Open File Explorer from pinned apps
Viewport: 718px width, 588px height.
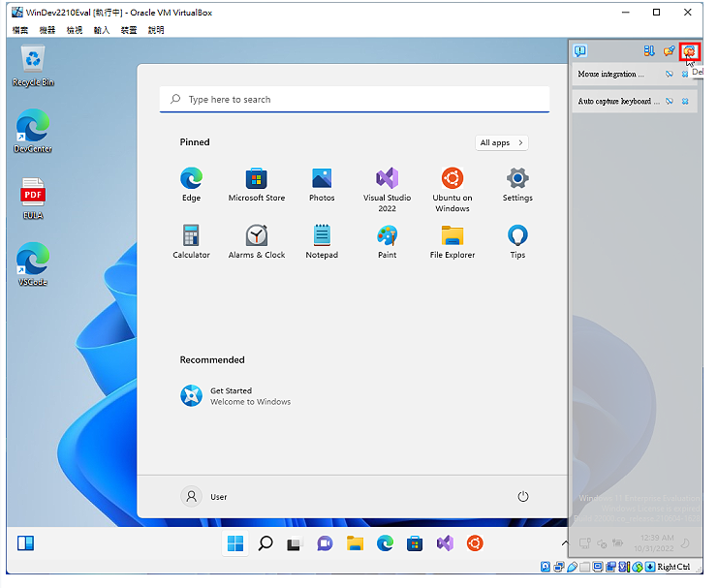(x=453, y=241)
